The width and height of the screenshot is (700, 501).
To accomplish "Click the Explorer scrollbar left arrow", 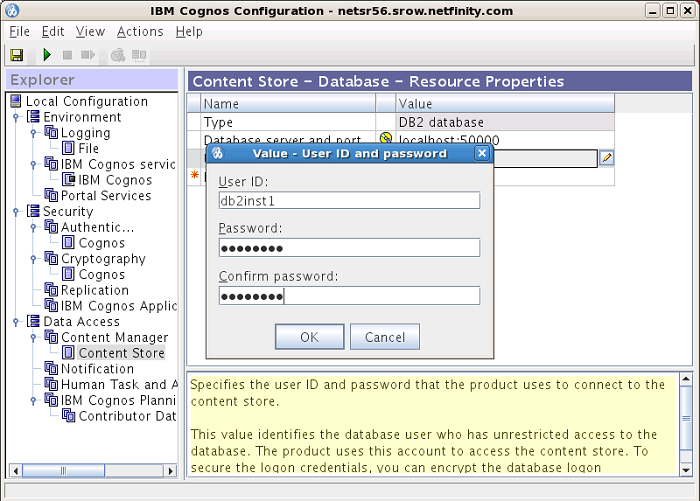I will click(x=16, y=471).
